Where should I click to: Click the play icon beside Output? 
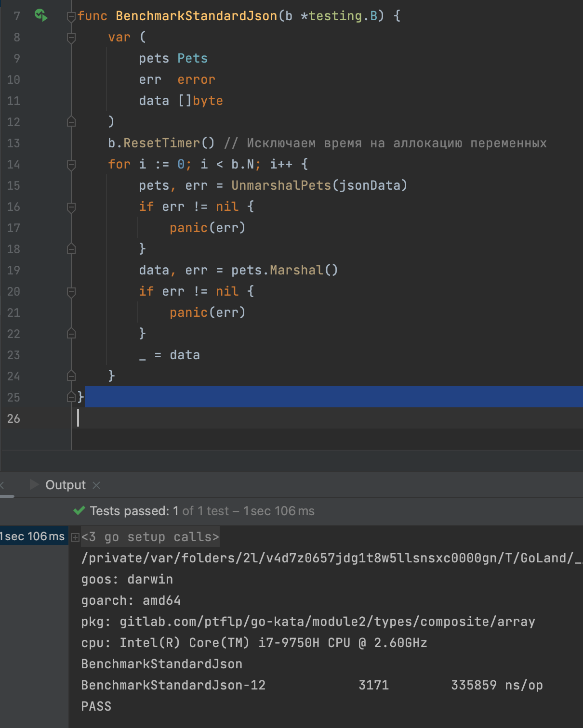[34, 484]
